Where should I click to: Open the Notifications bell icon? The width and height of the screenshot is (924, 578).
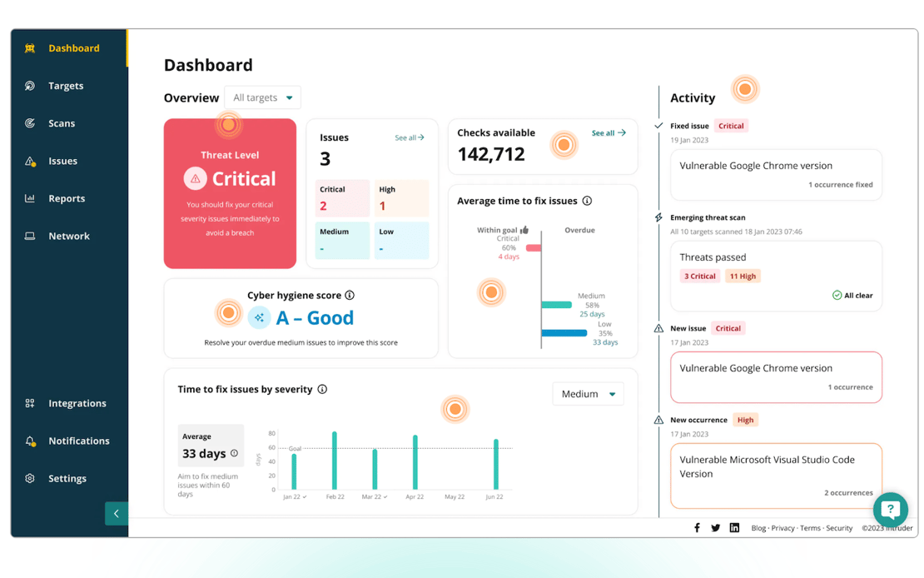(x=30, y=441)
